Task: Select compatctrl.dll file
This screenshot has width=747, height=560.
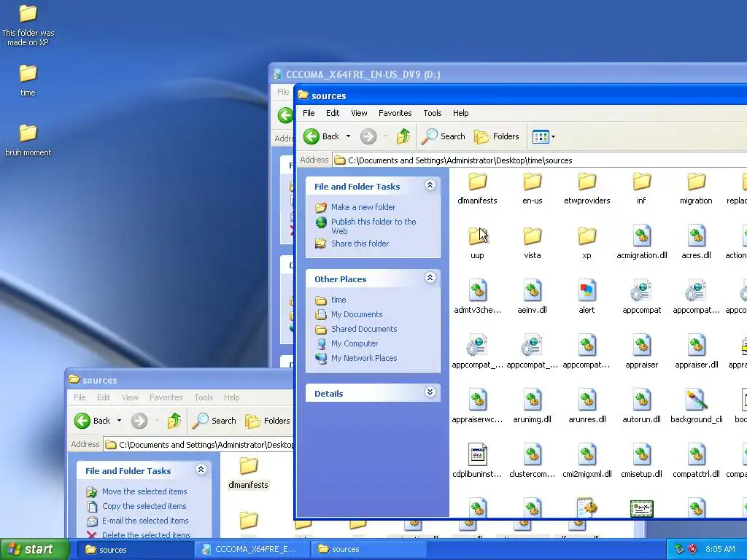Action: pyautogui.click(x=696, y=462)
